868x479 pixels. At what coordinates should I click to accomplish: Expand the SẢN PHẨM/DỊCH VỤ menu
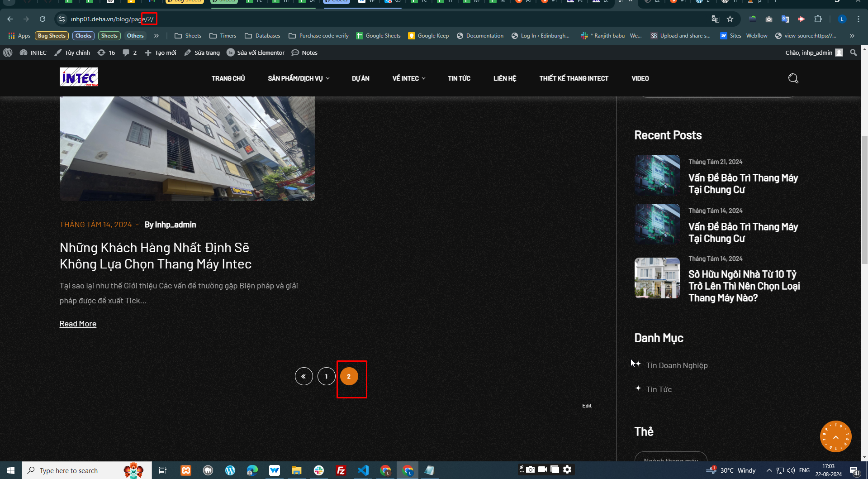(299, 78)
